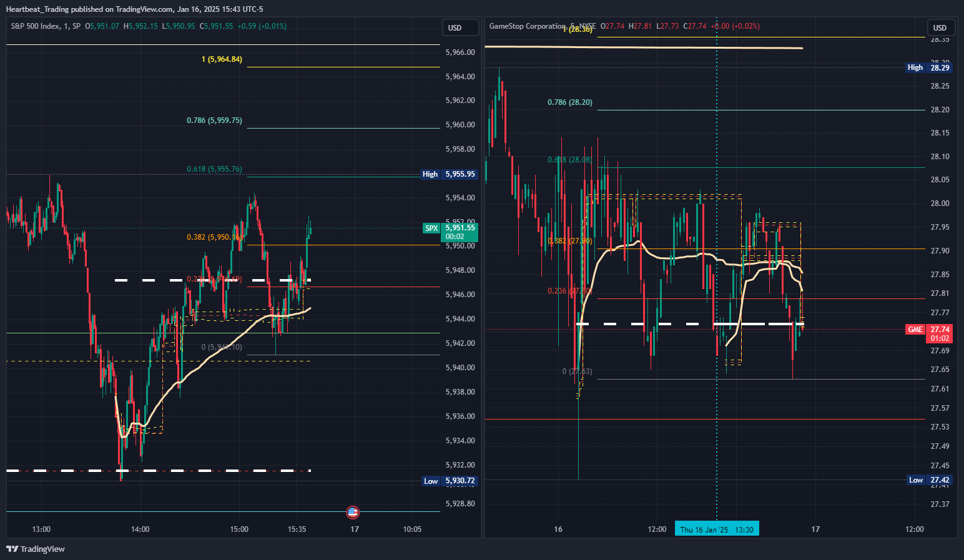Click the open value O5,951.07 in SPX legend
The width and height of the screenshot is (964, 560).
pyautogui.click(x=102, y=26)
